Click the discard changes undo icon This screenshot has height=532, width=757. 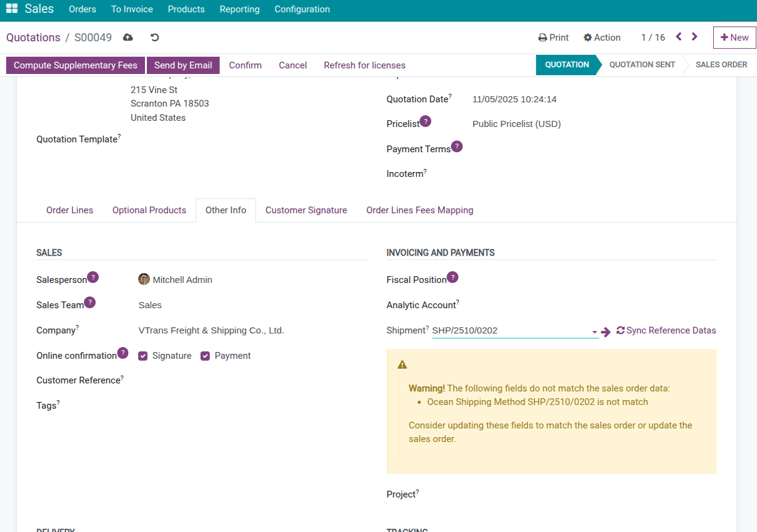tap(155, 38)
